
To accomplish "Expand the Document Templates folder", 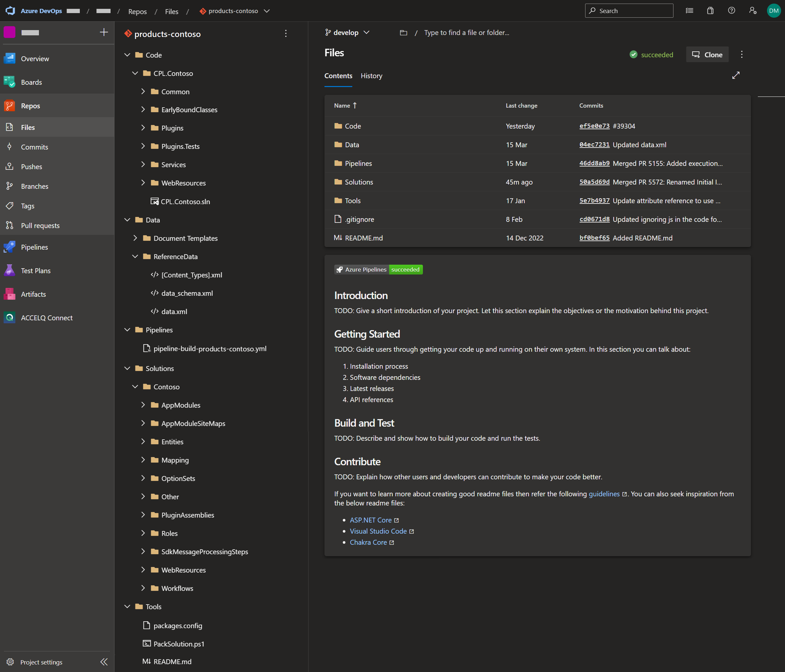I will [135, 238].
